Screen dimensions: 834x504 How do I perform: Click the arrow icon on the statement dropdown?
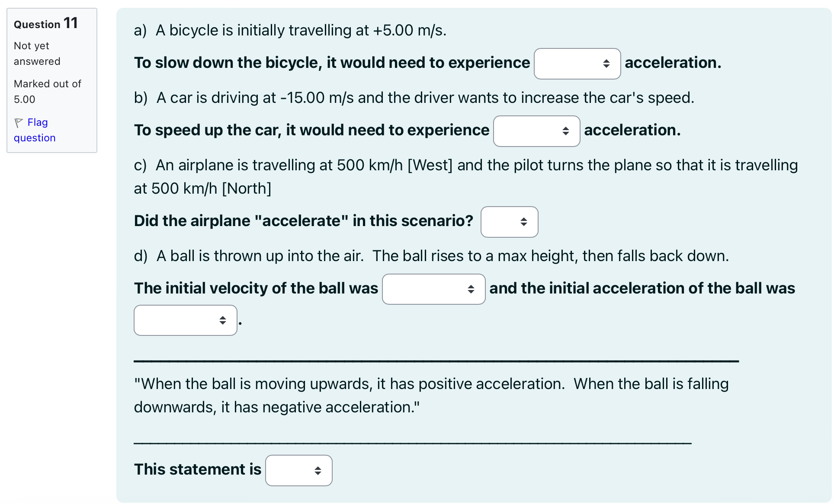pyautogui.click(x=318, y=470)
